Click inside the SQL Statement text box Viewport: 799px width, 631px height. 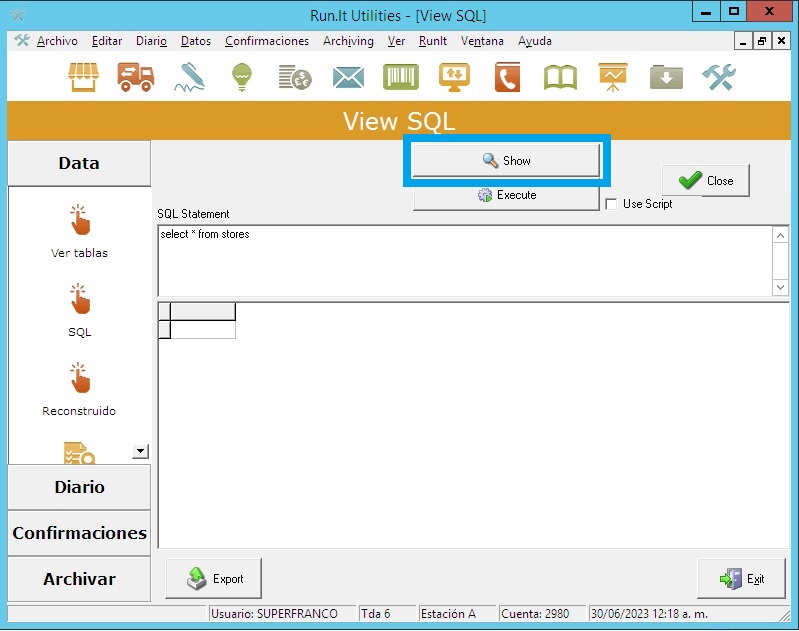point(465,261)
